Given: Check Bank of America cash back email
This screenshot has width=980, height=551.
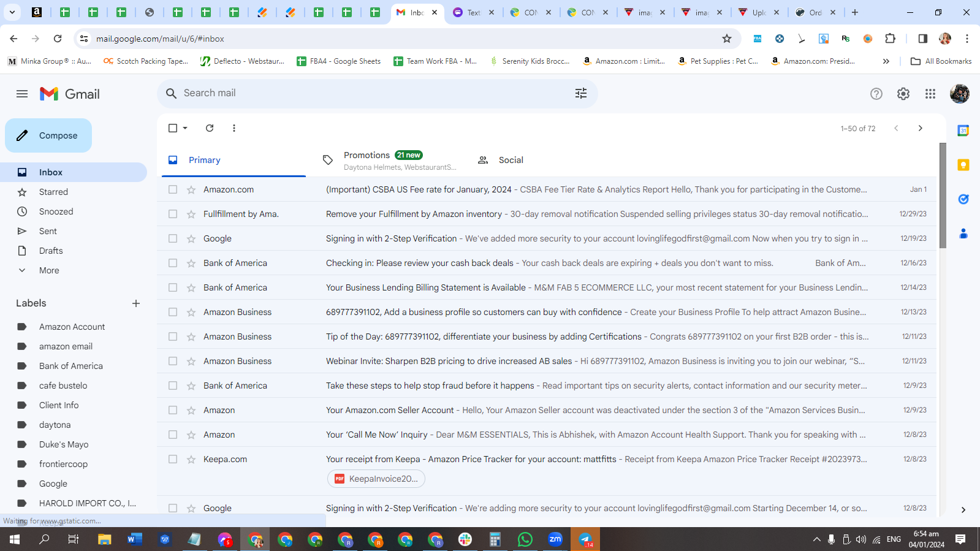Looking at the screenshot, I should coord(173,263).
